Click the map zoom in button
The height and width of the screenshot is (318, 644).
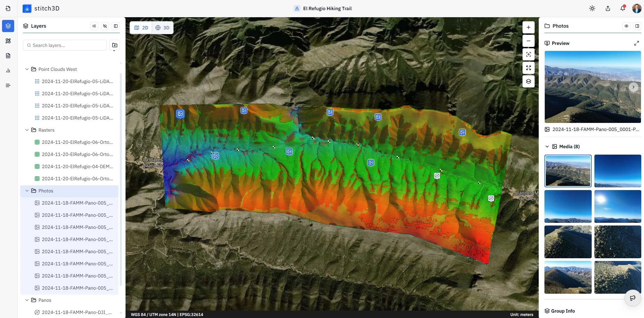[529, 27]
